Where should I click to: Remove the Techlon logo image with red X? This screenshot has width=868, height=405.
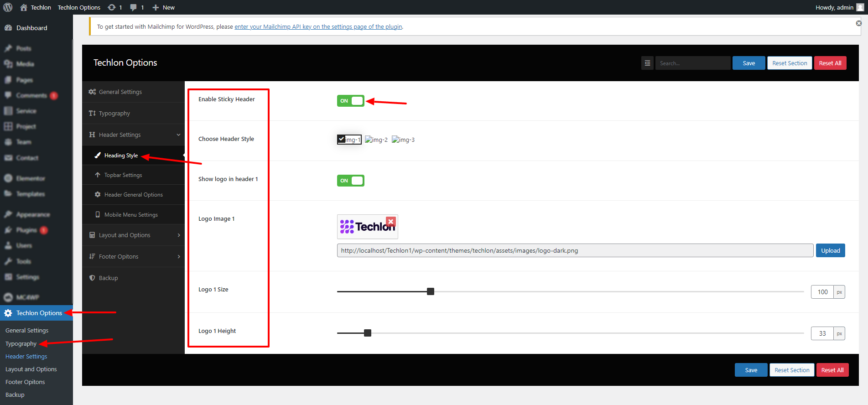point(390,222)
